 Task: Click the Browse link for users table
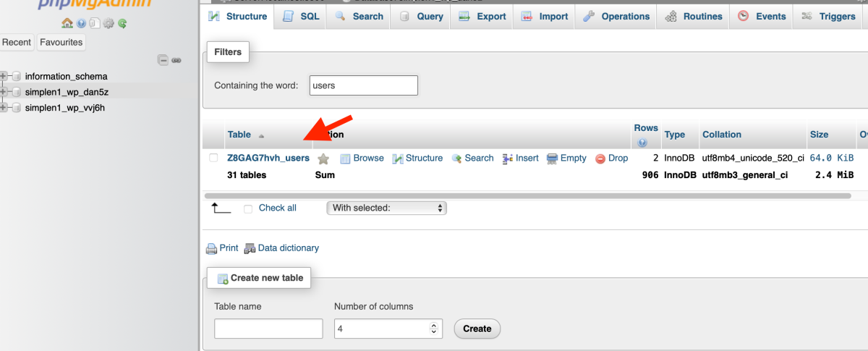(369, 158)
